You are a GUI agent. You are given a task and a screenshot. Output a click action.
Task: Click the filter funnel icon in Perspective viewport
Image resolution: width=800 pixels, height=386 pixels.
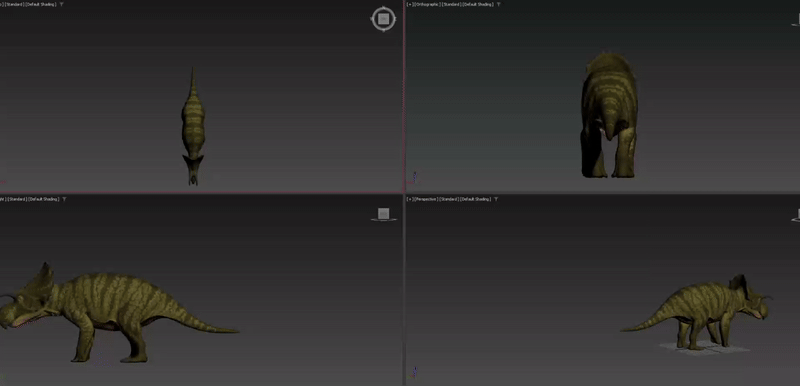(x=496, y=199)
